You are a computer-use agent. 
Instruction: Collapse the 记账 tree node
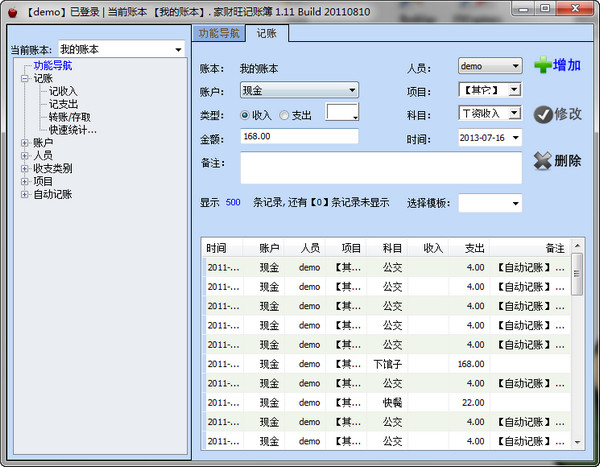[25, 79]
